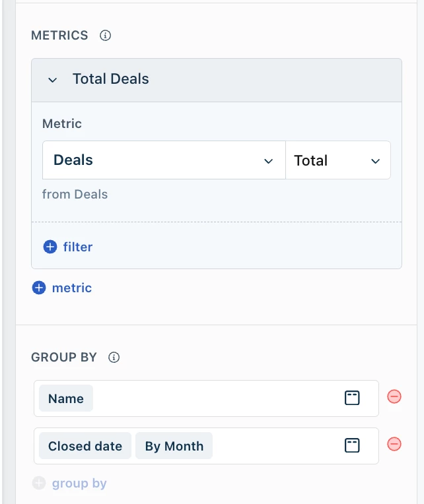Collapse the Total Deals metric section
424x504 pixels.
point(52,80)
